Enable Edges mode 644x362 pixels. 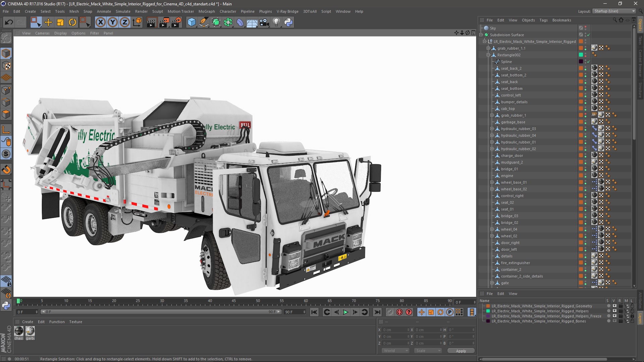(6, 102)
